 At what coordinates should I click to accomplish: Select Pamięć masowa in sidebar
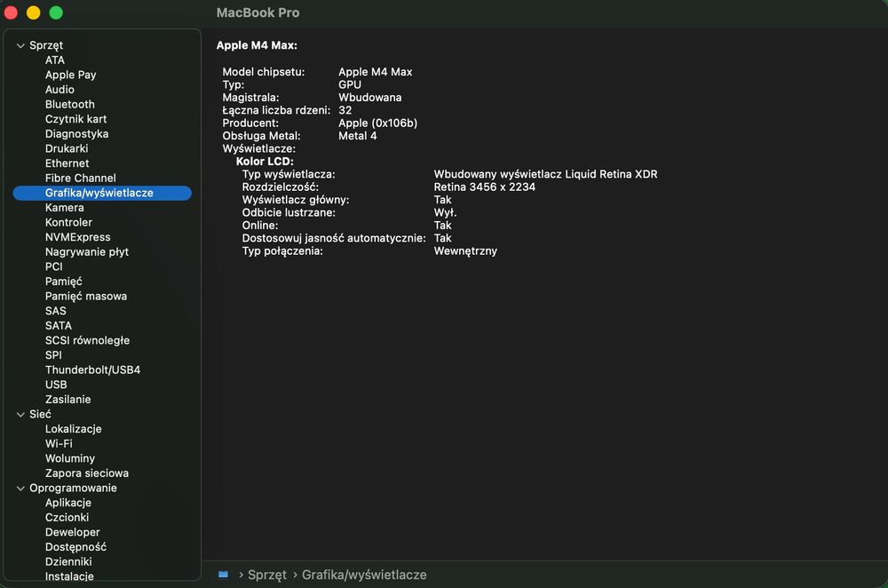click(x=85, y=296)
